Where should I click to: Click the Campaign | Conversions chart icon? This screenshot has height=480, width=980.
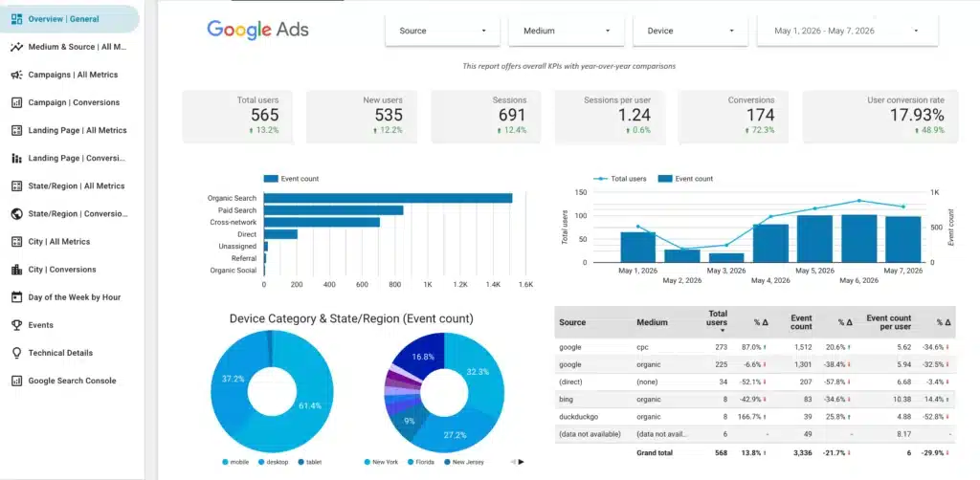click(x=17, y=102)
